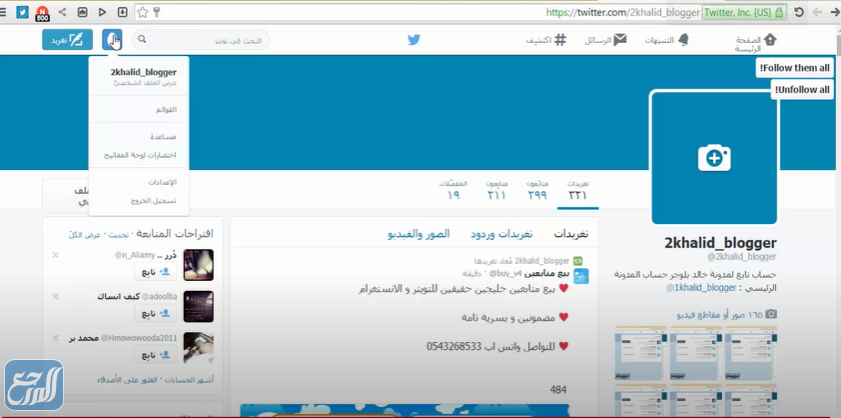
Task: Switch to Tweets and replies (تغريدات وردود) tab
Action: [501, 233]
